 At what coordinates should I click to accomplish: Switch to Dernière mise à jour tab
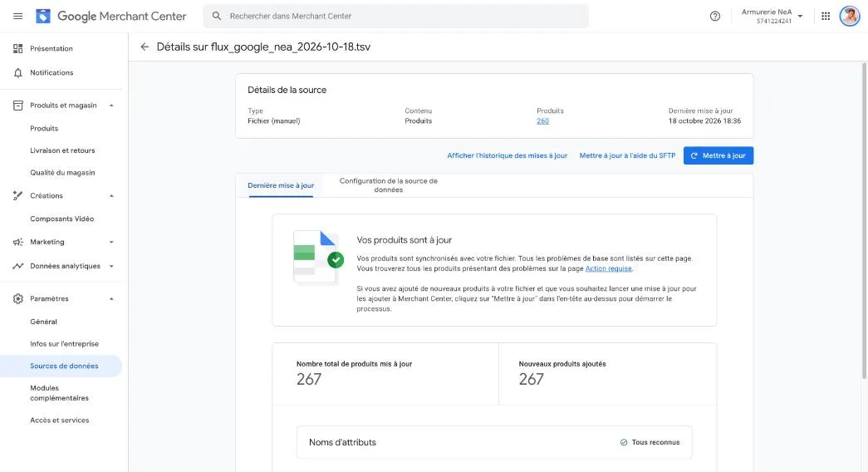click(x=281, y=185)
